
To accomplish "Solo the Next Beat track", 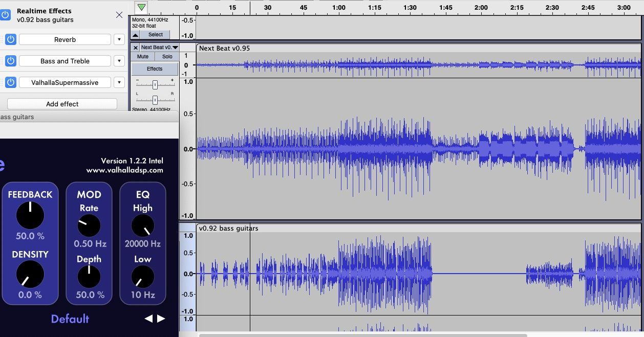I will pyautogui.click(x=167, y=57).
